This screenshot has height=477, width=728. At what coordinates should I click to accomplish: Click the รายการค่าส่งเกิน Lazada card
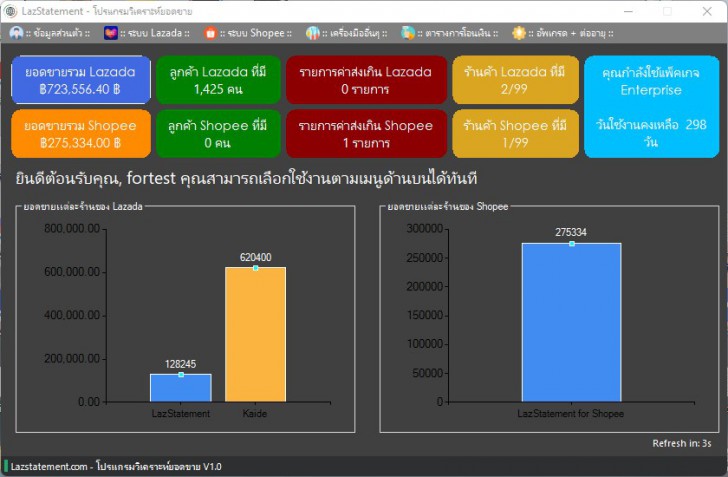366,80
